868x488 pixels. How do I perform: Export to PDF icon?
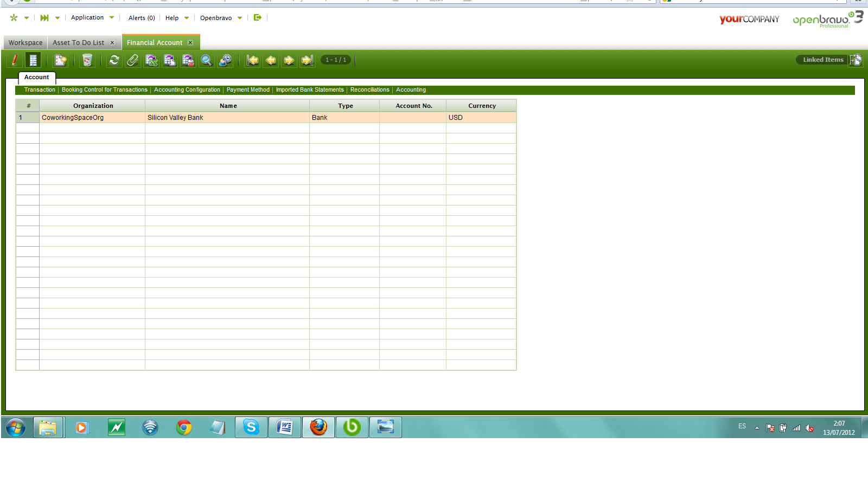pos(188,60)
